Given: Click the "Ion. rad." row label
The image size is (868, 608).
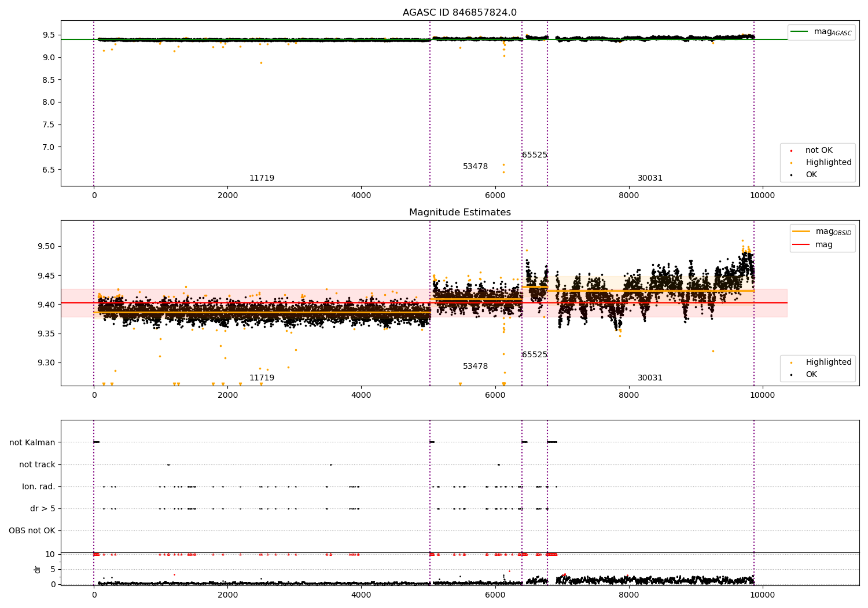Looking at the screenshot, I should point(39,486).
